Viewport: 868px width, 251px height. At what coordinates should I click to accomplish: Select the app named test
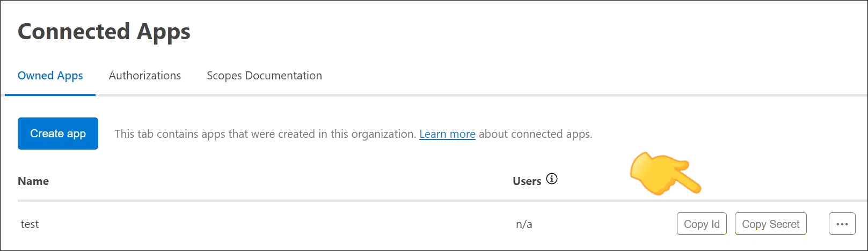pyautogui.click(x=30, y=224)
